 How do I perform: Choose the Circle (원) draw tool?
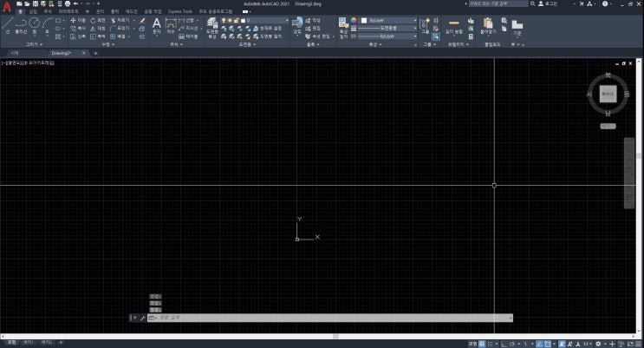click(x=35, y=23)
